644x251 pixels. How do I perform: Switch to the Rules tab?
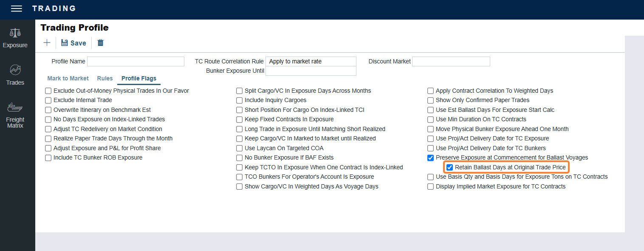[x=105, y=78]
